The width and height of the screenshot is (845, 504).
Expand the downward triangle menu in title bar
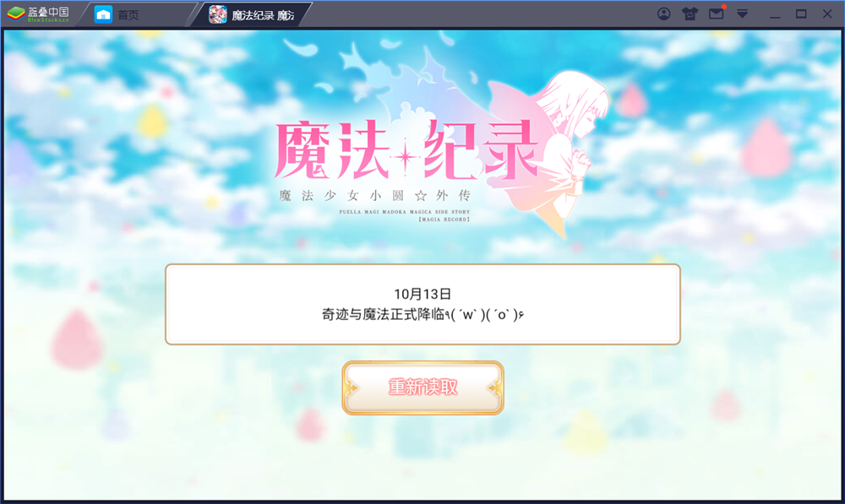(x=743, y=14)
